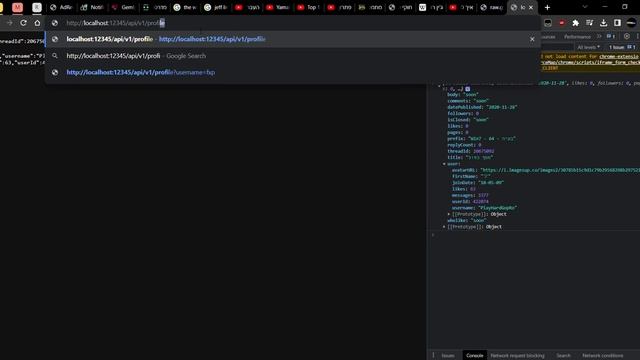
Task: Switch to the 'Top' YouTube tab
Action: coord(308,7)
